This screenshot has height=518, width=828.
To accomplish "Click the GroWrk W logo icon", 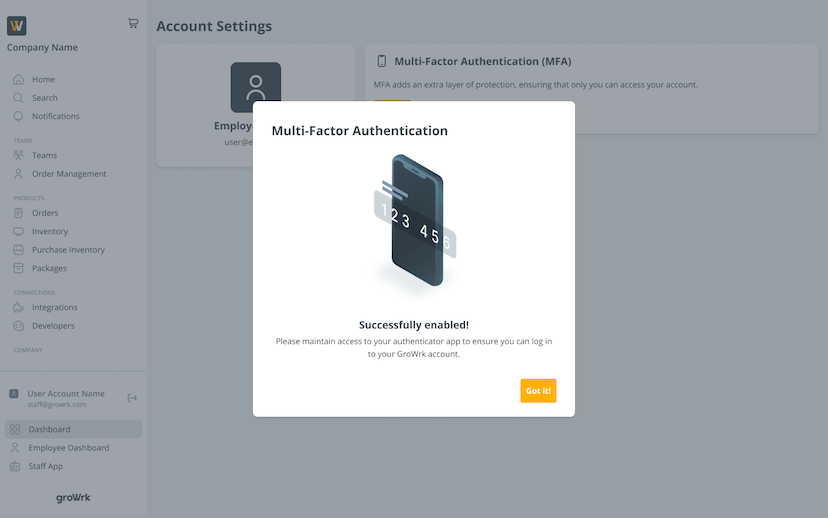I will (x=16, y=26).
